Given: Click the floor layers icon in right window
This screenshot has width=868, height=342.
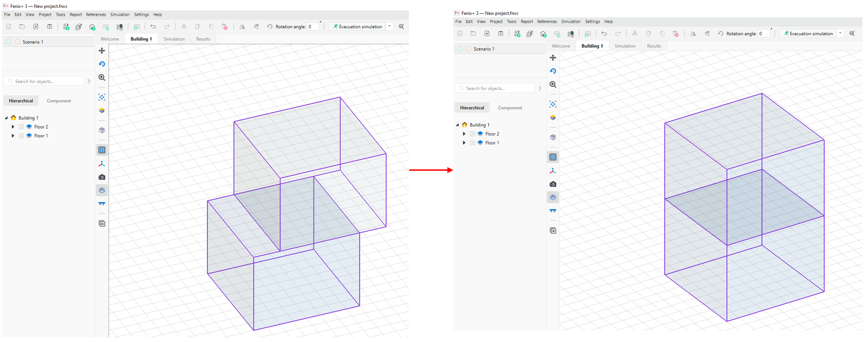Looking at the screenshot, I should click(x=553, y=197).
